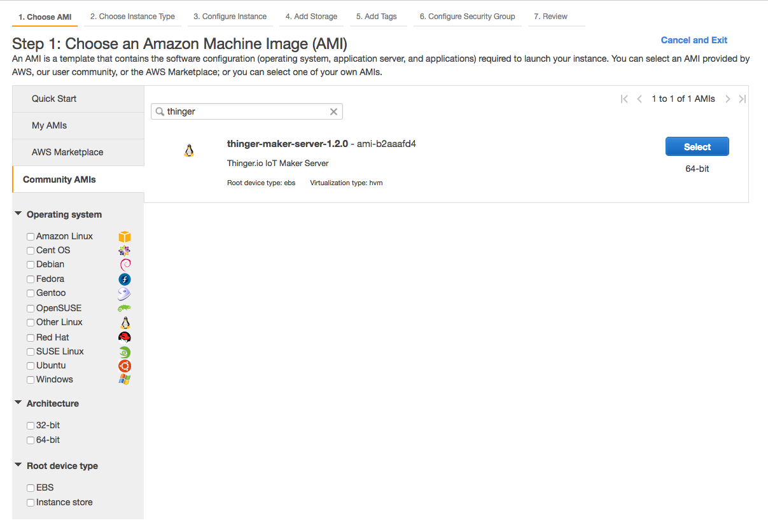This screenshot has height=532, width=768.
Task: Switch to 4. Add Storage step
Action: (x=311, y=17)
